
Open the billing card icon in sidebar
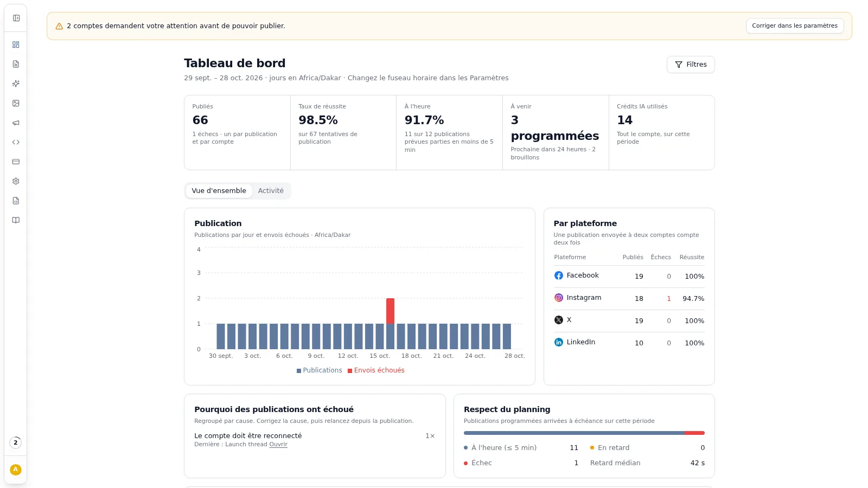[16, 162]
